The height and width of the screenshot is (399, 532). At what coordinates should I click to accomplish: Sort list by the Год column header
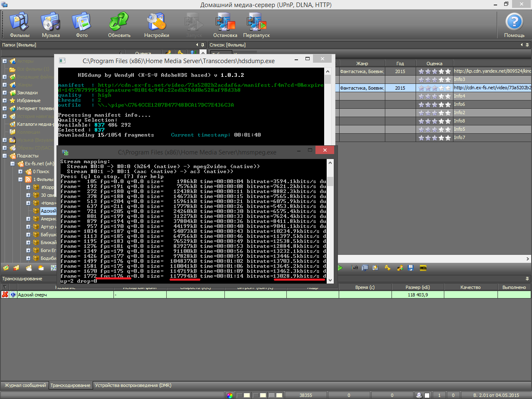click(x=400, y=64)
